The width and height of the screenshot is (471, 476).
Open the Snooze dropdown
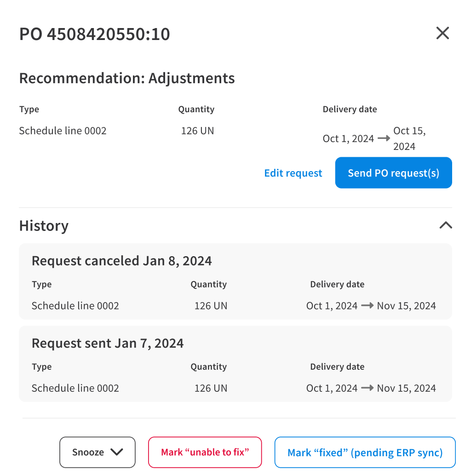pyautogui.click(x=98, y=452)
